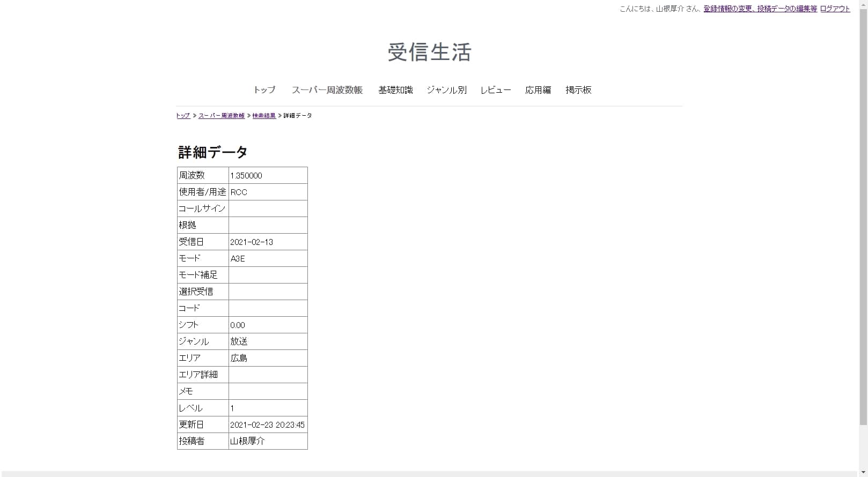Click level value 1
The image size is (868, 477).
[x=232, y=408]
